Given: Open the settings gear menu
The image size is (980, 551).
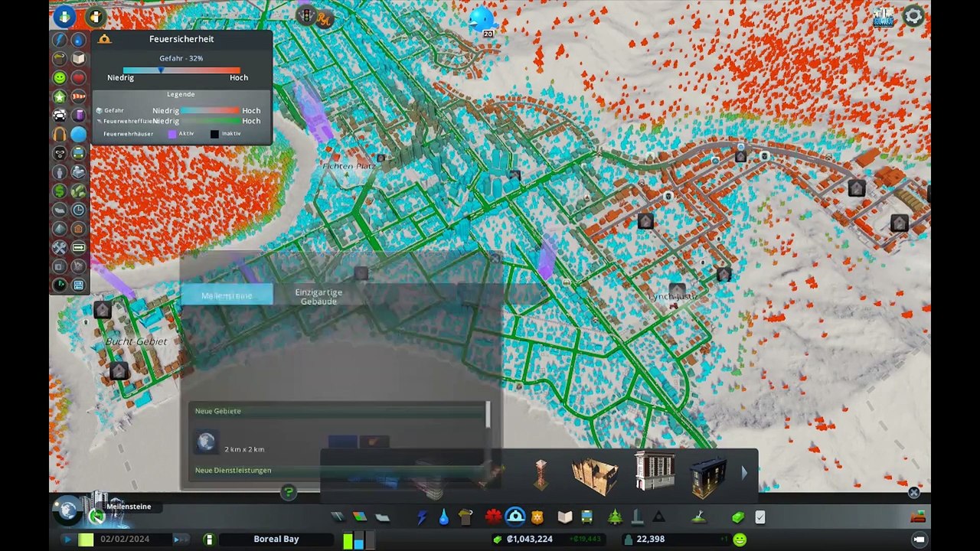Looking at the screenshot, I should (913, 16).
